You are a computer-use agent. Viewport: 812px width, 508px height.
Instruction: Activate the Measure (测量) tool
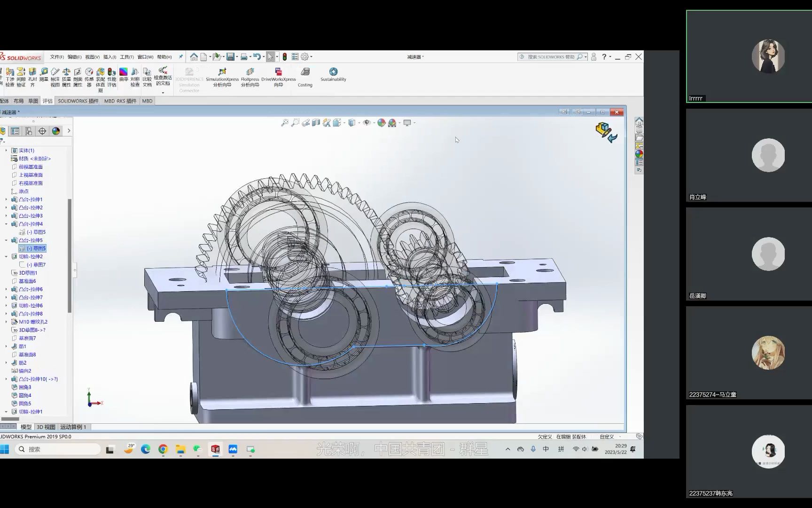click(44, 74)
